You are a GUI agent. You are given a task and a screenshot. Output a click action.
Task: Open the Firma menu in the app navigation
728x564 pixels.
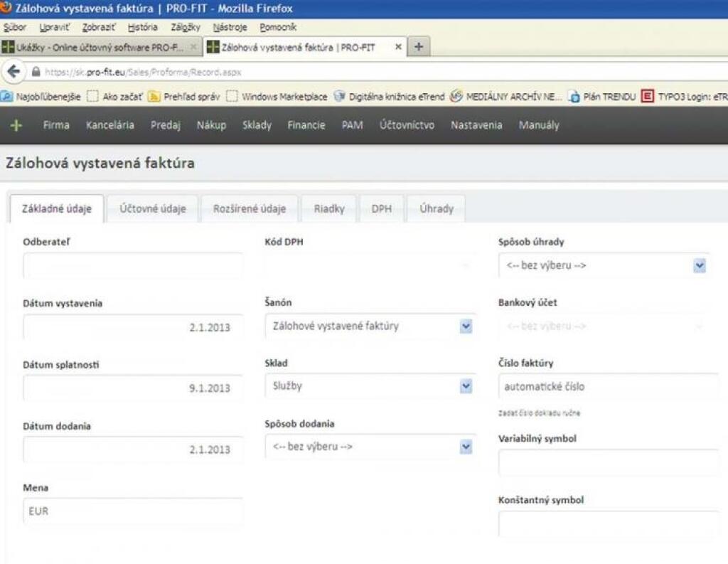pos(56,125)
